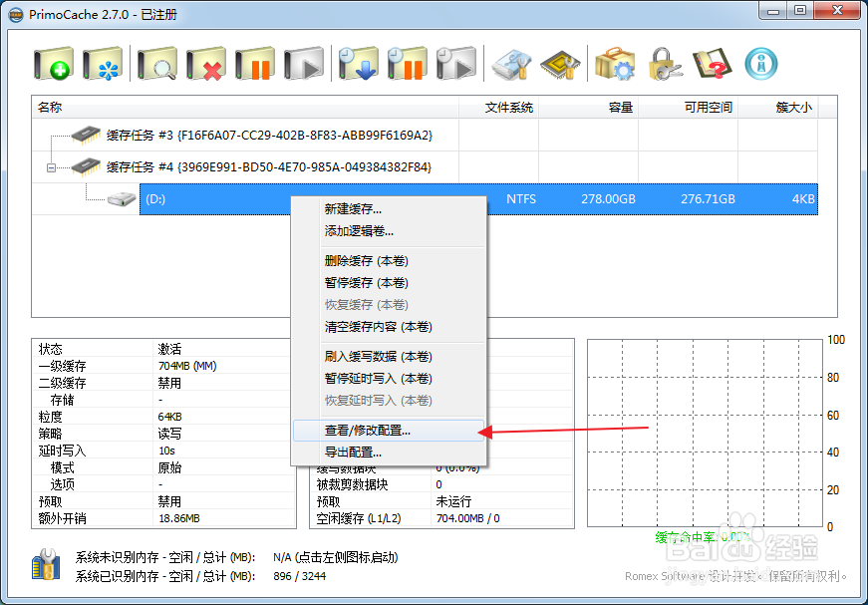Open the memory chip management icon
Screen dimensions: 868x605
(x=560, y=65)
